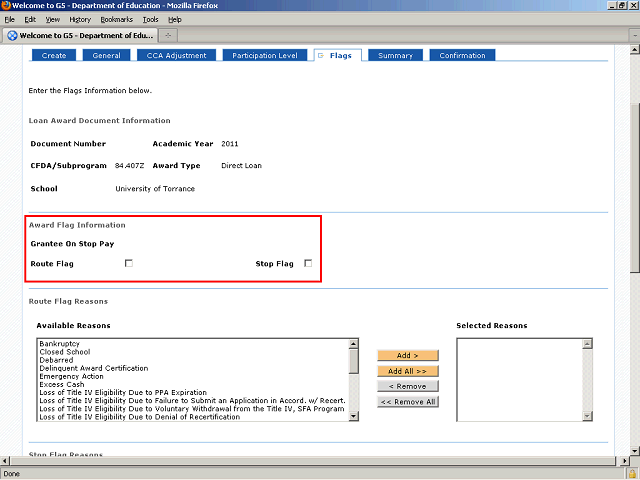640x480 pixels.
Task: Click the Available Reasons list scrollbar thumb
Action: [x=354, y=361]
